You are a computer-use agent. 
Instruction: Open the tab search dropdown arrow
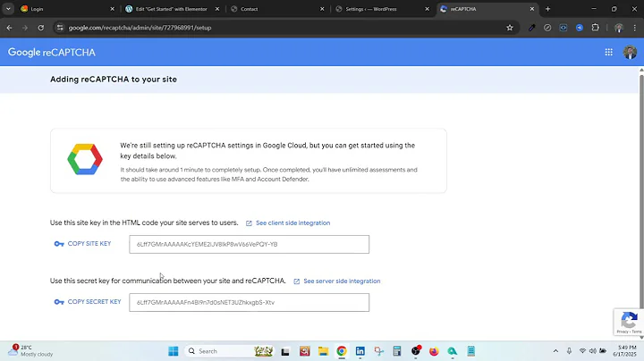click(8, 9)
